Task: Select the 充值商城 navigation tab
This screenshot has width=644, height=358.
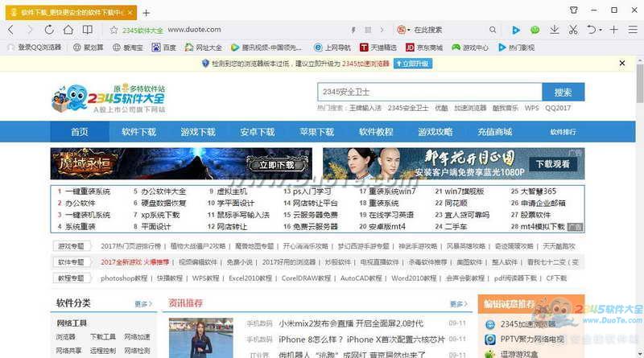Action: click(x=494, y=132)
